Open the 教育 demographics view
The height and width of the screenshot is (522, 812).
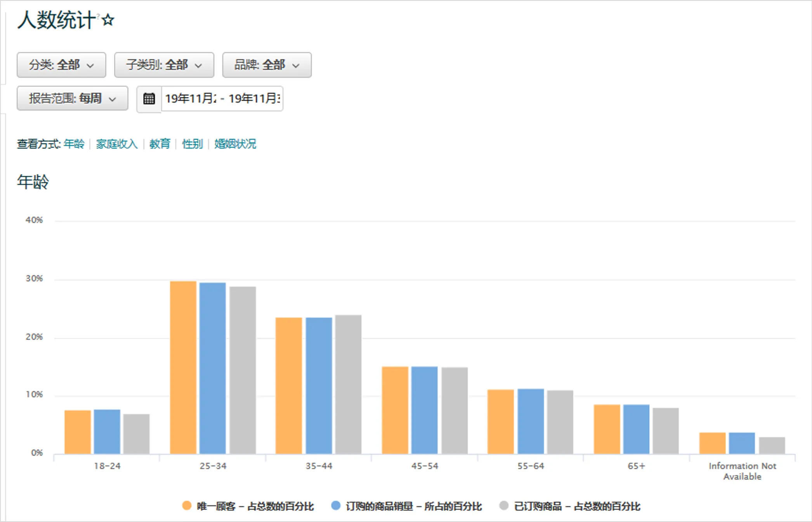click(160, 144)
